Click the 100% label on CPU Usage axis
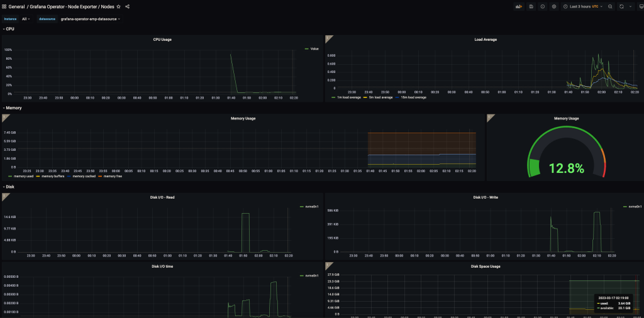Screen dimensions: 644x318 click(x=8, y=50)
